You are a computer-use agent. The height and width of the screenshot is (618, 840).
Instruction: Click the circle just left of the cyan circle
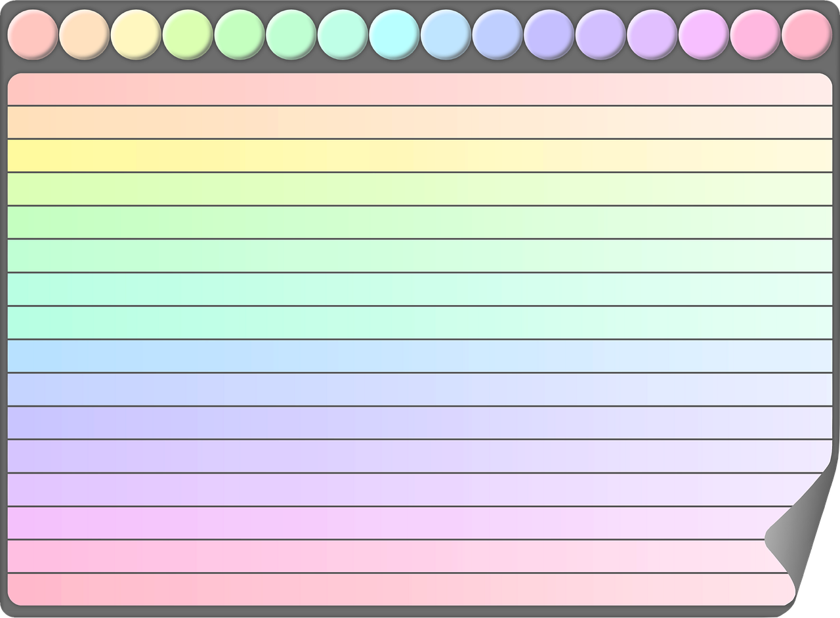[x=343, y=35]
